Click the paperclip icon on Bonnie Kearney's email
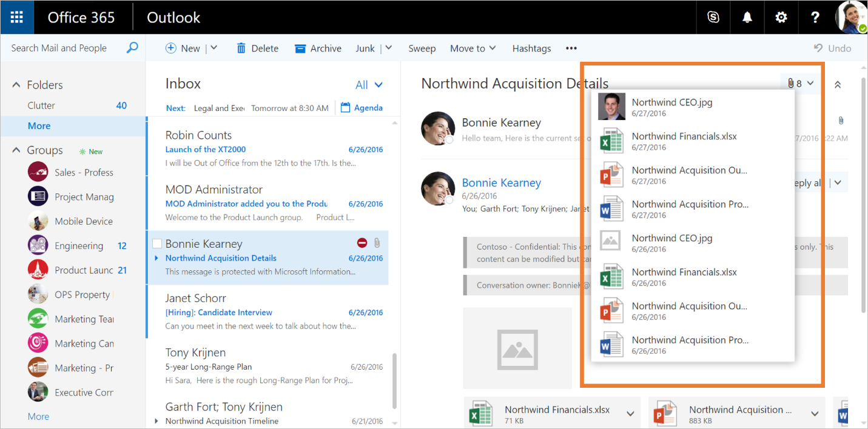This screenshot has width=868, height=429. (377, 243)
